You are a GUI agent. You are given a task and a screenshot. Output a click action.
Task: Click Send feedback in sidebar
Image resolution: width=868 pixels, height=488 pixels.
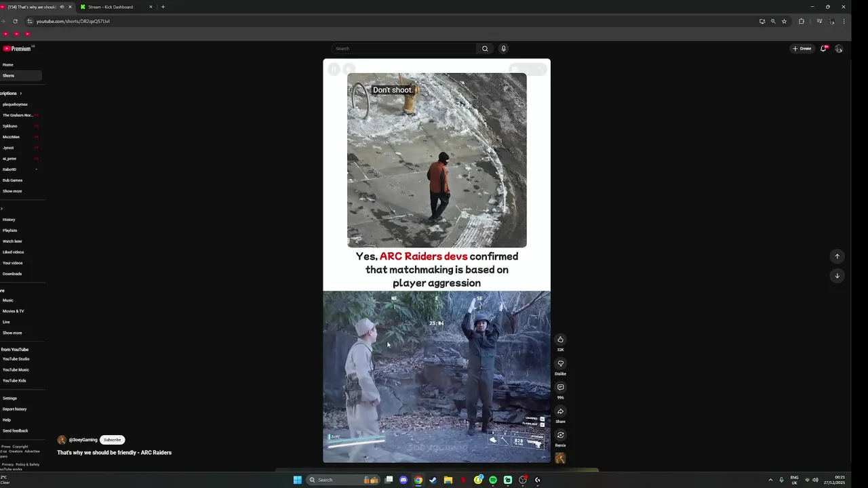point(15,431)
